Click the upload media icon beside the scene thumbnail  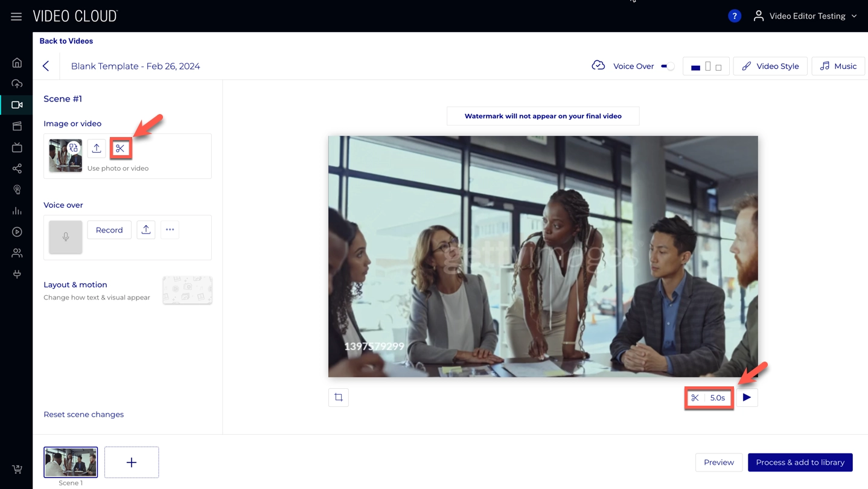(97, 149)
